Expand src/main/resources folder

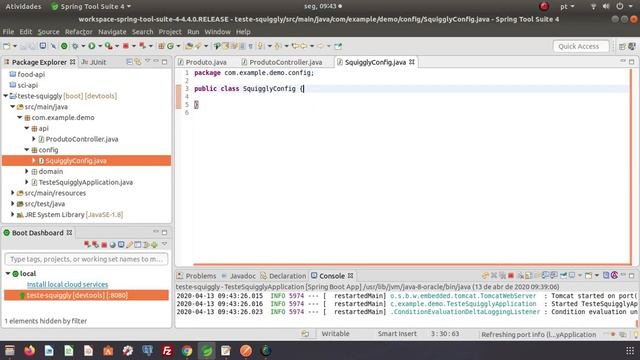tap(13, 193)
